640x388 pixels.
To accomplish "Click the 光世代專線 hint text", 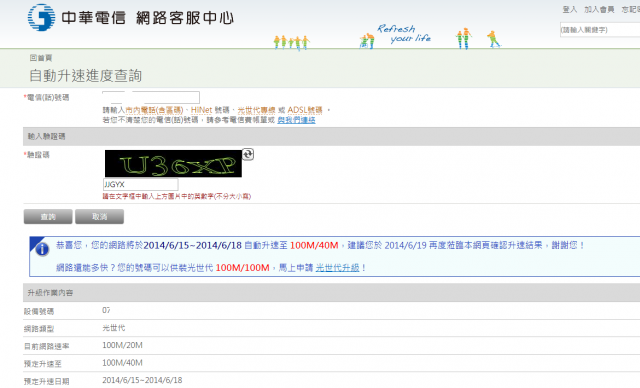I will (256, 110).
